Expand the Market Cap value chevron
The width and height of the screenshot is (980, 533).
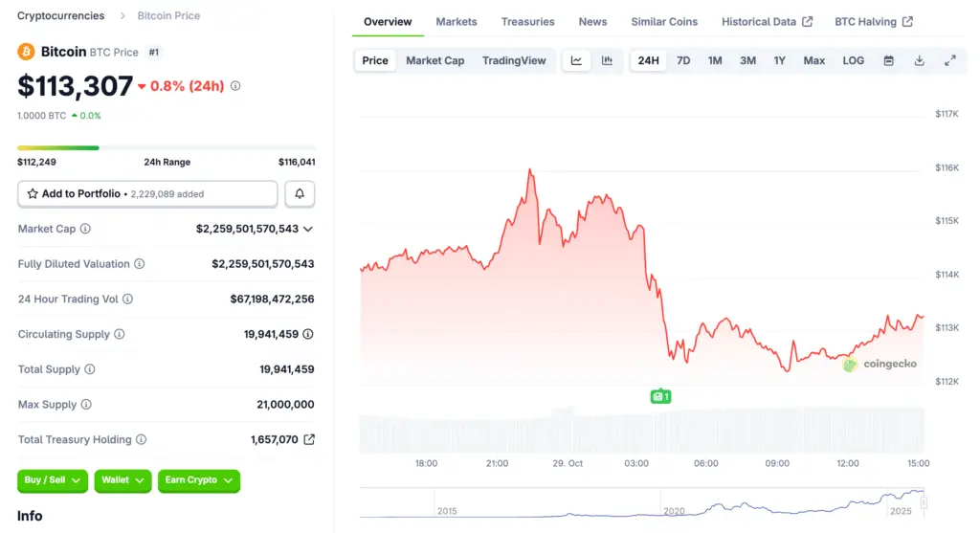[x=308, y=230]
